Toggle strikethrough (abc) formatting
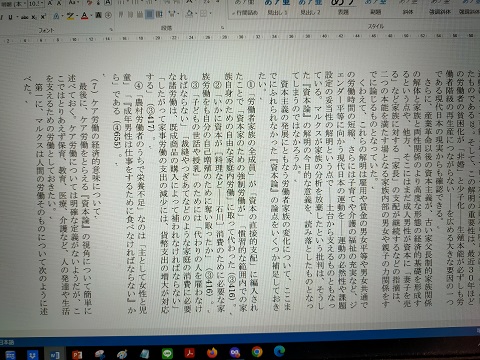 (x=24, y=17)
